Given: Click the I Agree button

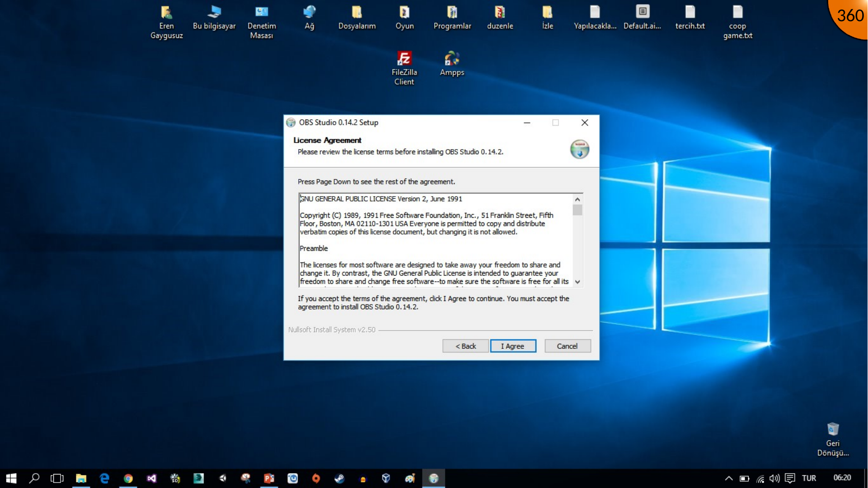Looking at the screenshot, I should pyautogui.click(x=513, y=346).
